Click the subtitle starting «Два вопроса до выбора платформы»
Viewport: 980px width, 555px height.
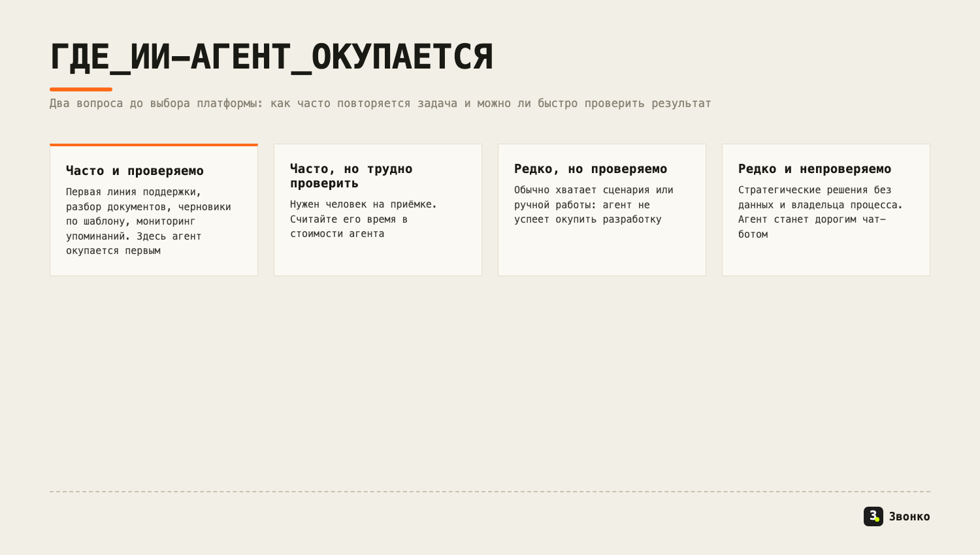pyautogui.click(x=380, y=103)
